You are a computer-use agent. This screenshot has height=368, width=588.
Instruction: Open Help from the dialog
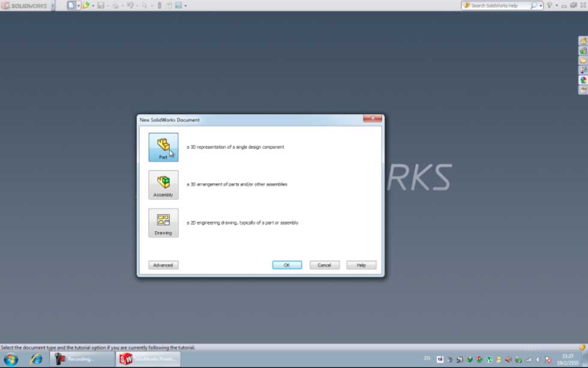pos(361,265)
